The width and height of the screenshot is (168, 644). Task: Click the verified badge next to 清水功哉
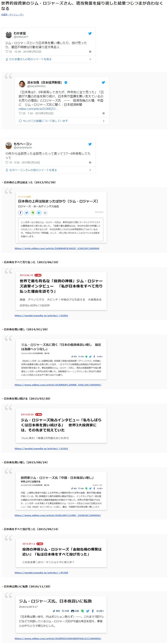point(66,82)
